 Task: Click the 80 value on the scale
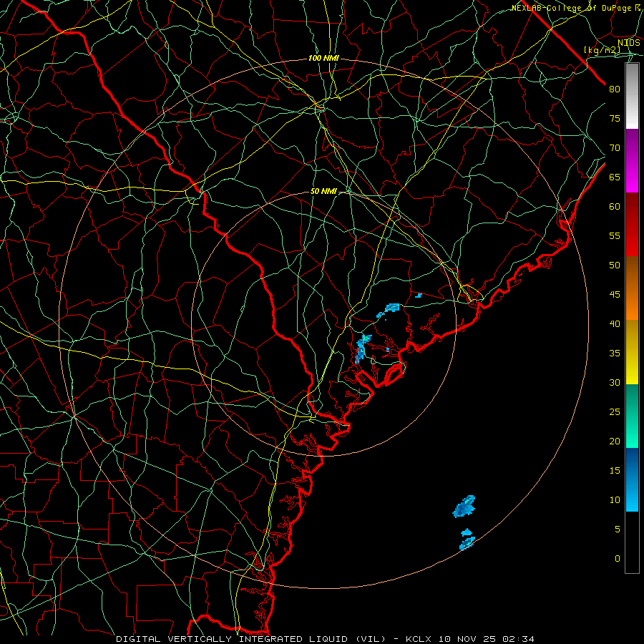[615, 89]
